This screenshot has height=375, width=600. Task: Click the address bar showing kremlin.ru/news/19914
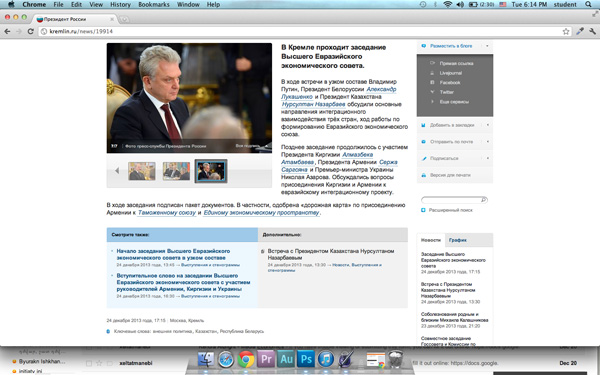302,31
